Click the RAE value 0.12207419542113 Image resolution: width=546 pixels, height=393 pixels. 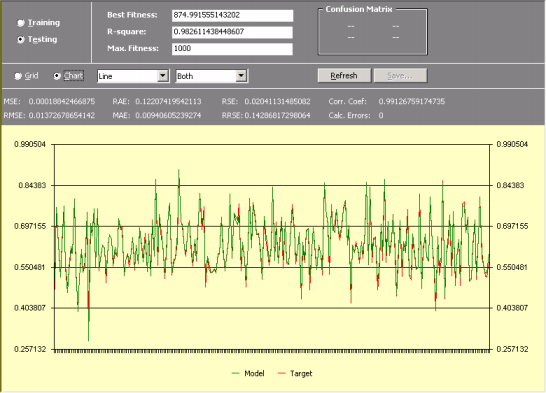[x=168, y=102]
